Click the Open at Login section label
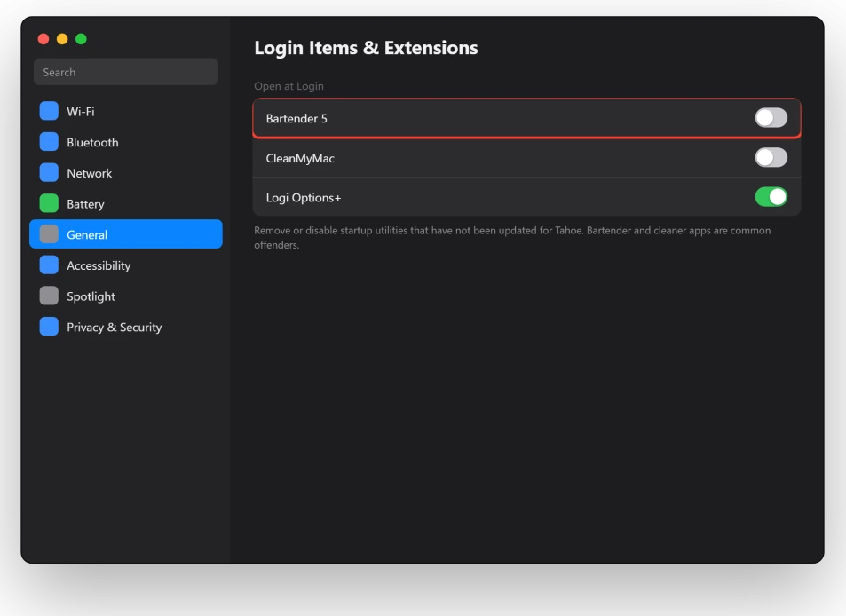This screenshot has width=846, height=616. click(289, 86)
